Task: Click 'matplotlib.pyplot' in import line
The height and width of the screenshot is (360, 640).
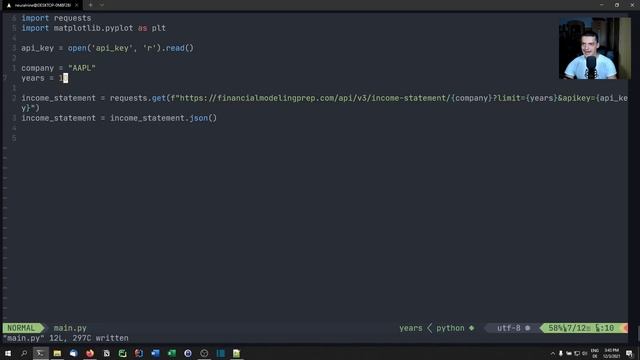Action: (x=93, y=28)
